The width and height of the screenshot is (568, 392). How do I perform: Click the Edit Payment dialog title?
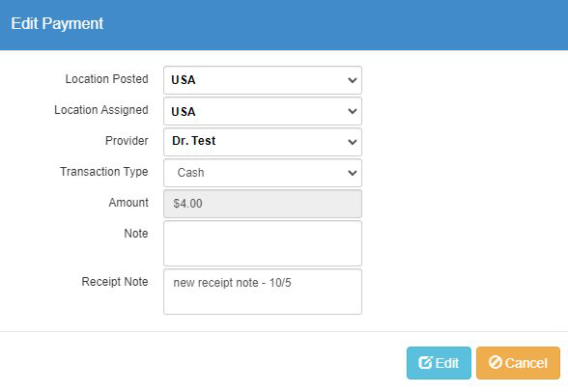(x=57, y=24)
